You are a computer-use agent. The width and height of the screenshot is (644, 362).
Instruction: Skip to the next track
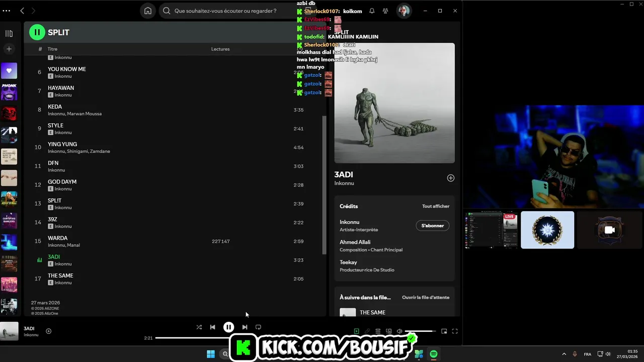(245, 327)
